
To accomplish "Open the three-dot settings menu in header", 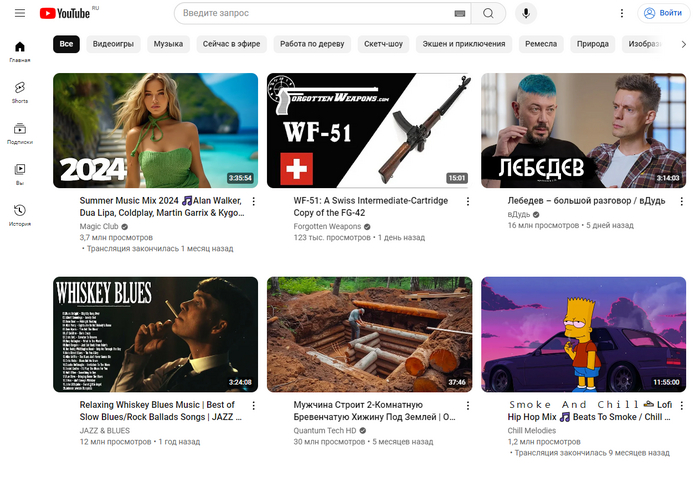I will (x=621, y=13).
